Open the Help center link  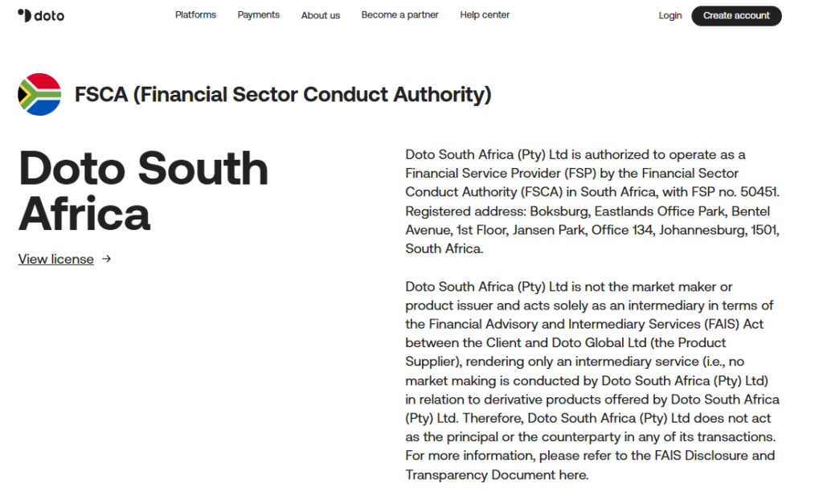click(x=485, y=14)
